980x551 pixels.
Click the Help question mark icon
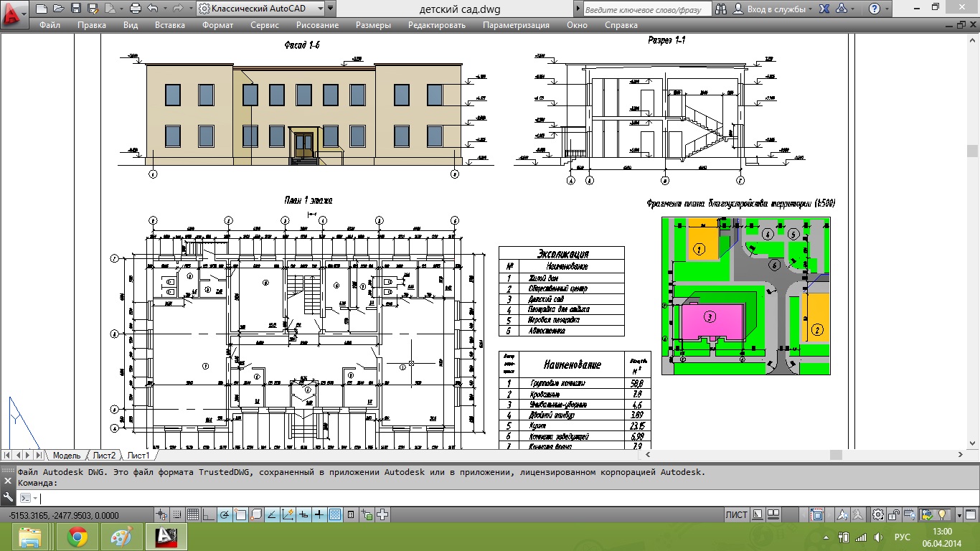[874, 9]
